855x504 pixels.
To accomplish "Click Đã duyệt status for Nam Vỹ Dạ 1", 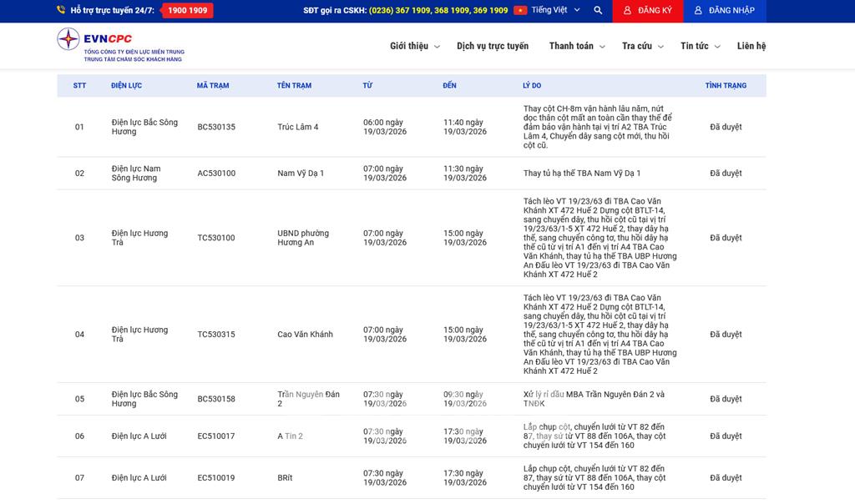I will coord(726,174).
